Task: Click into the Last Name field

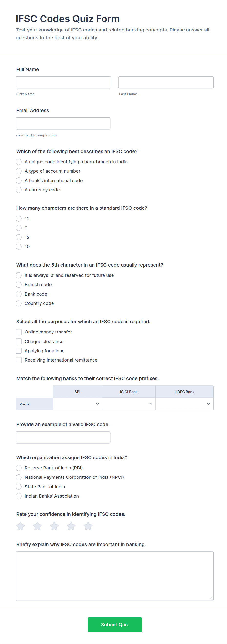Action: [166, 82]
